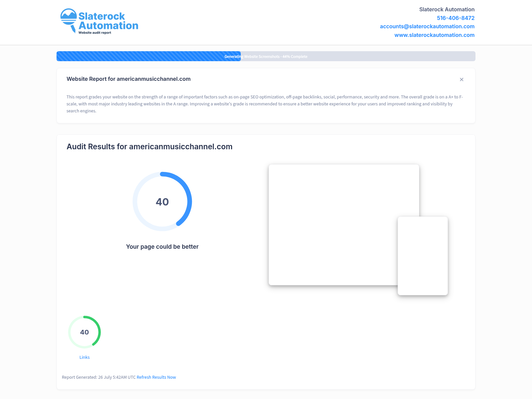532x399 pixels.
Task: Dismiss the Website Report info box
Action: (x=462, y=79)
